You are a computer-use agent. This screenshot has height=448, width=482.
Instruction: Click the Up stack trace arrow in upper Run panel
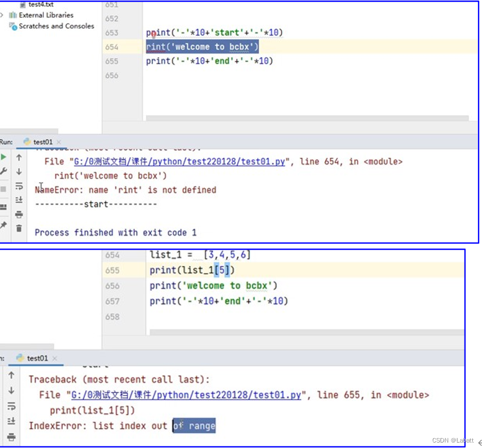point(19,157)
